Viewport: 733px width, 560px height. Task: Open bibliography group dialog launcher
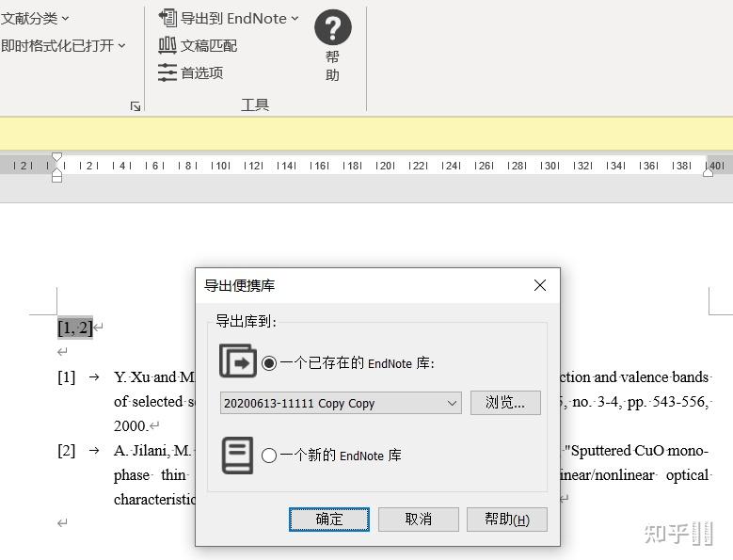135,106
